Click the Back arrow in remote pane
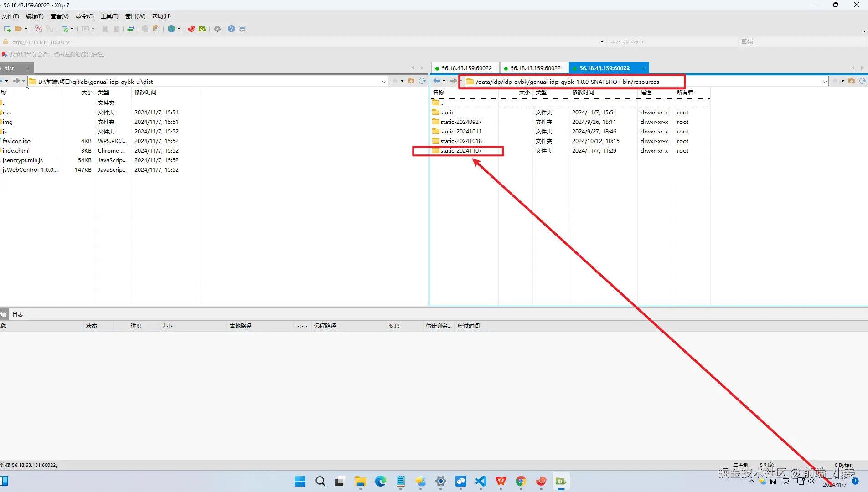 [437, 81]
